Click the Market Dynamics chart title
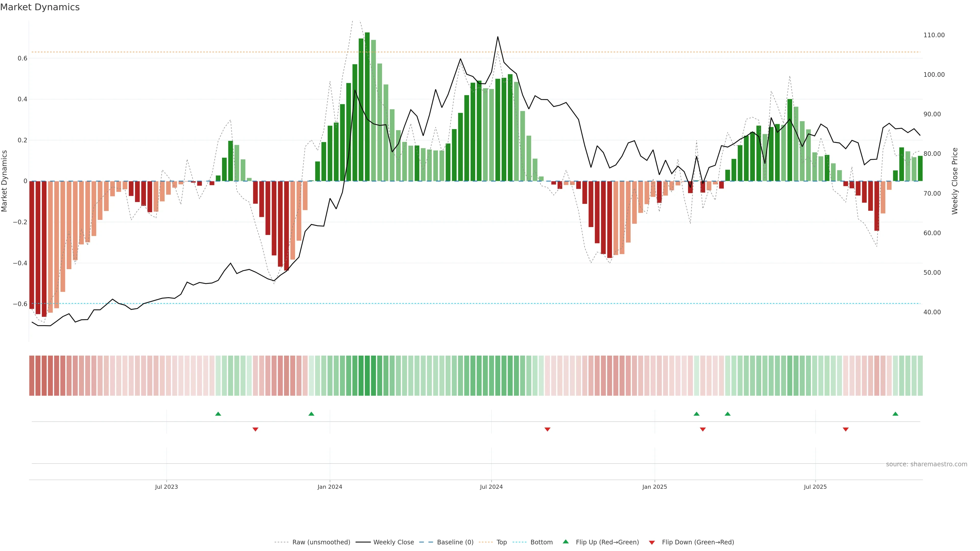This screenshot has height=551, width=980. point(40,7)
